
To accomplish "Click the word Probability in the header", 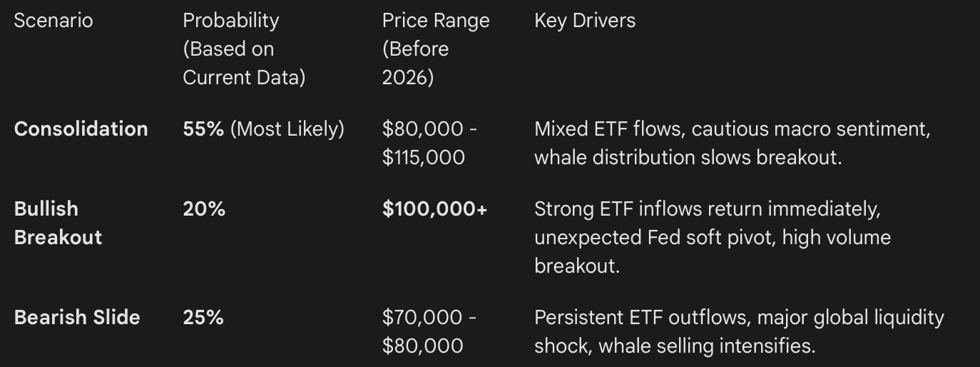I will click(x=230, y=20).
